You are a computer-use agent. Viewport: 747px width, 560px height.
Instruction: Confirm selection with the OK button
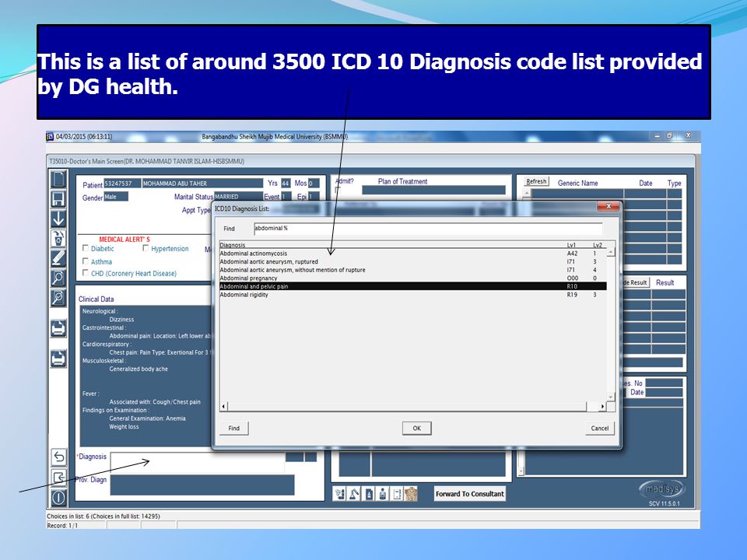click(417, 428)
